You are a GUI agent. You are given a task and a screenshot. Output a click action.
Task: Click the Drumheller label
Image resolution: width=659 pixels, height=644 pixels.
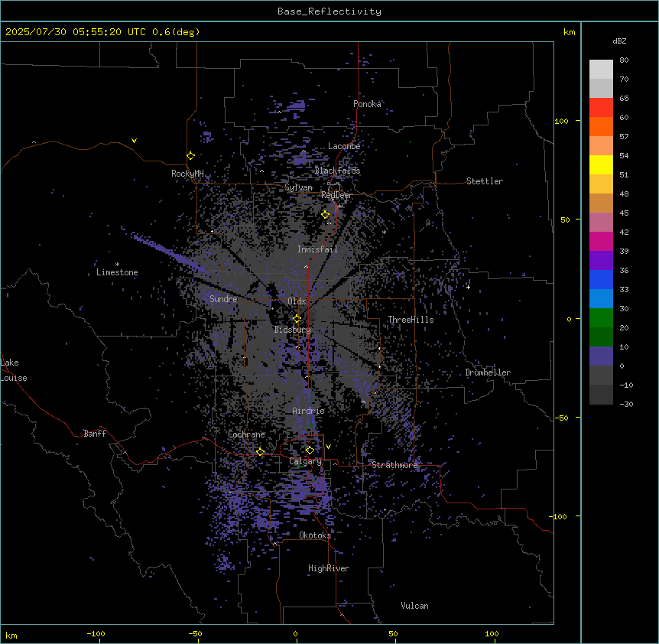[x=488, y=372]
